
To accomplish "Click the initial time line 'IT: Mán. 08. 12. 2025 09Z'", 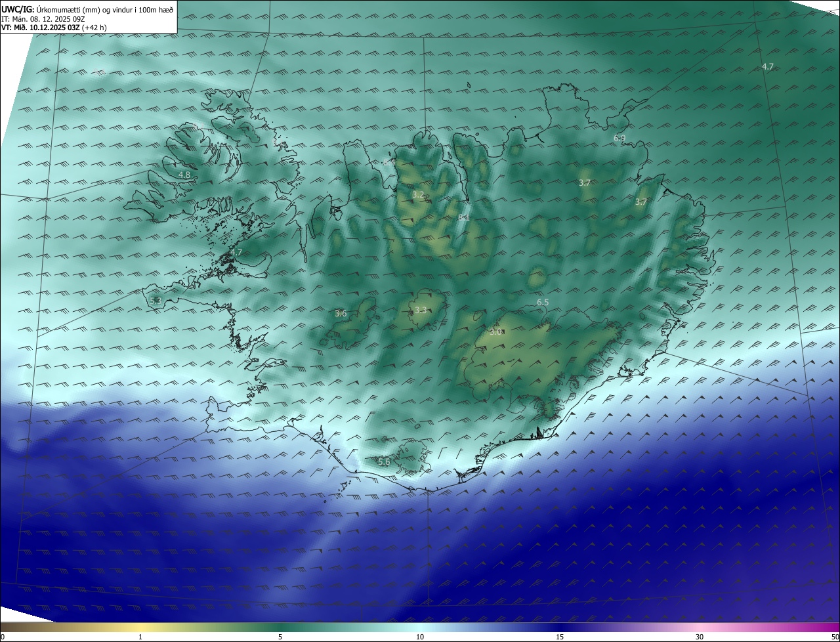I will [x=43, y=19].
